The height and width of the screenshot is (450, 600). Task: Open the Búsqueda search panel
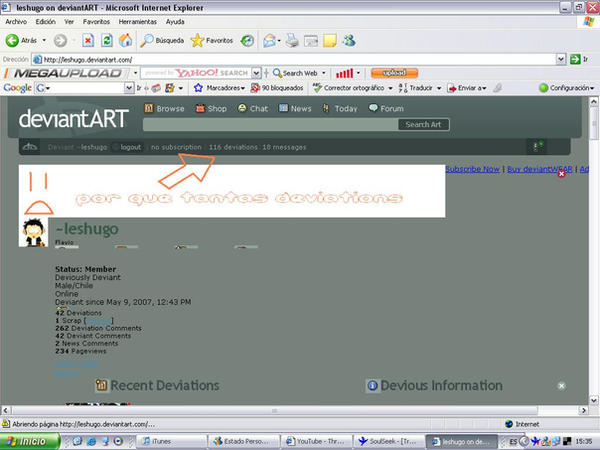coord(161,40)
